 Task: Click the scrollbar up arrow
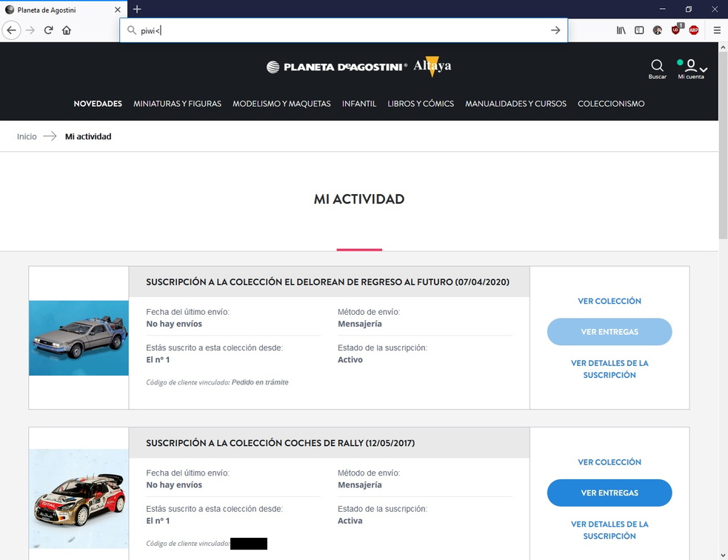tap(723, 47)
